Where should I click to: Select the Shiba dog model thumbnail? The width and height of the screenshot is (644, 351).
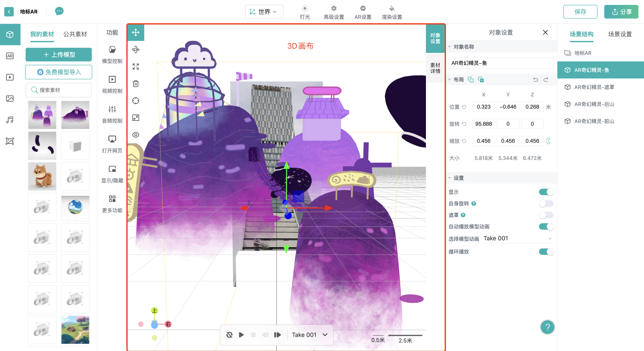[x=42, y=176]
